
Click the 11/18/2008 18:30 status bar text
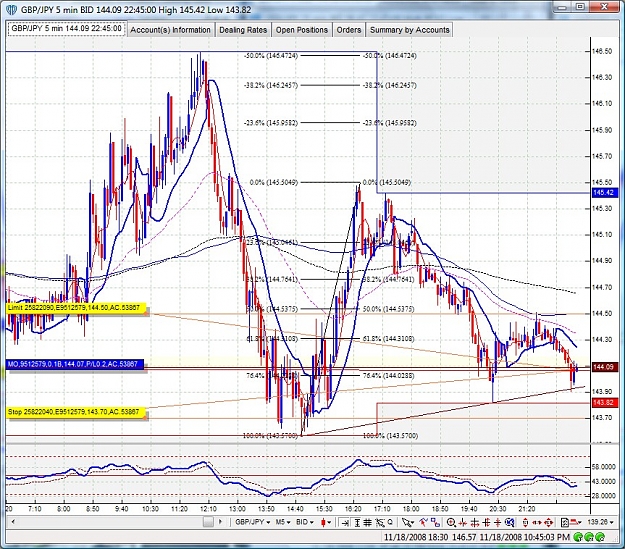(416, 537)
